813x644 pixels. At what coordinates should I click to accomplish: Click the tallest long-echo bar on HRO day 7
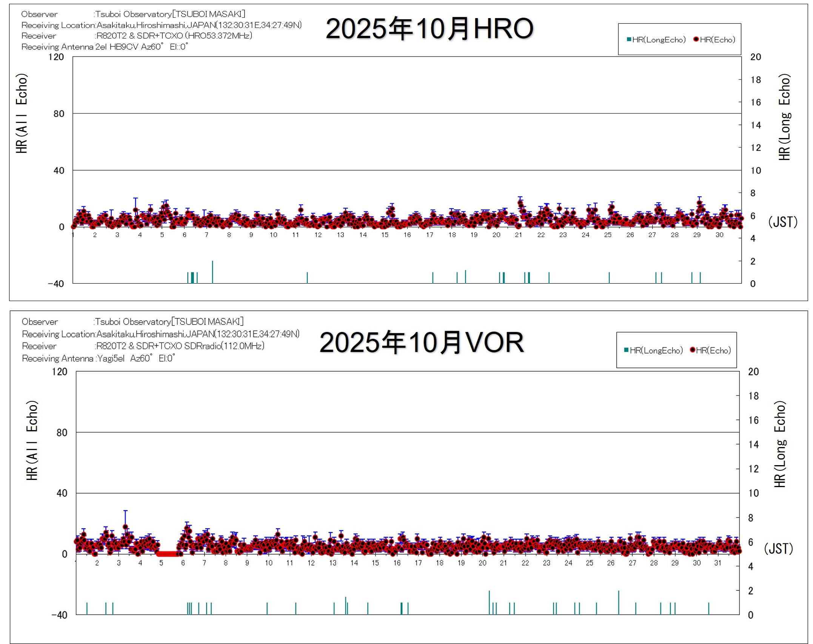pos(212,272)
